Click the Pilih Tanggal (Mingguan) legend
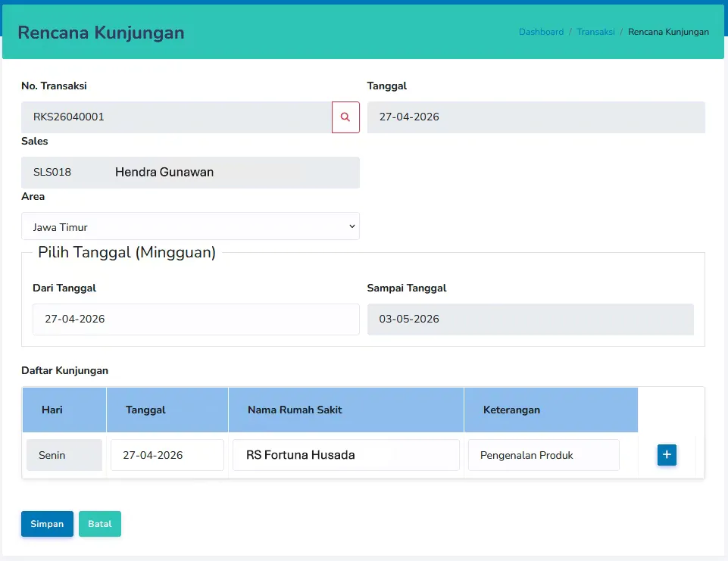The width and height of the screenshot is (728, 561). [127, 252]
